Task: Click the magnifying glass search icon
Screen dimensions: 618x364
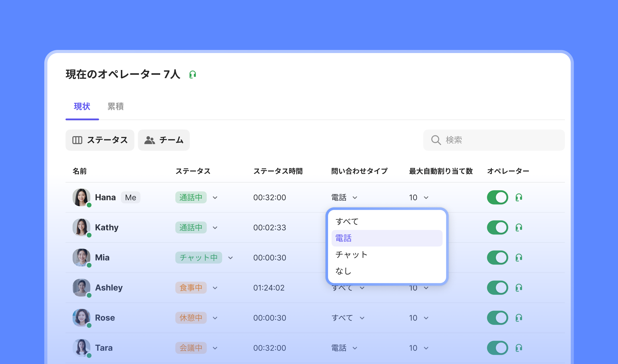Action: pyautogui.click(x=436, y=140)
